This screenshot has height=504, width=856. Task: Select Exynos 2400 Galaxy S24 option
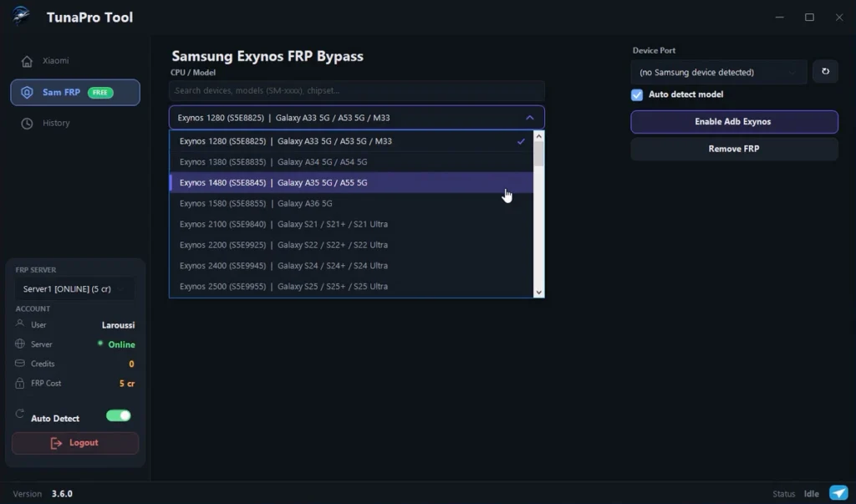pos(351,266)
